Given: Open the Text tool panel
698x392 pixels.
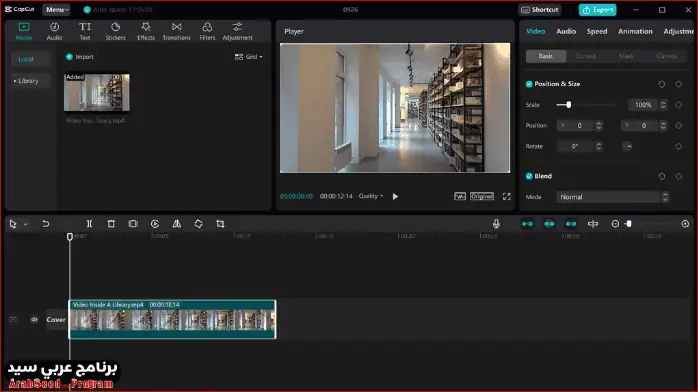Looking at the screenshot, I should click(85, 31).
